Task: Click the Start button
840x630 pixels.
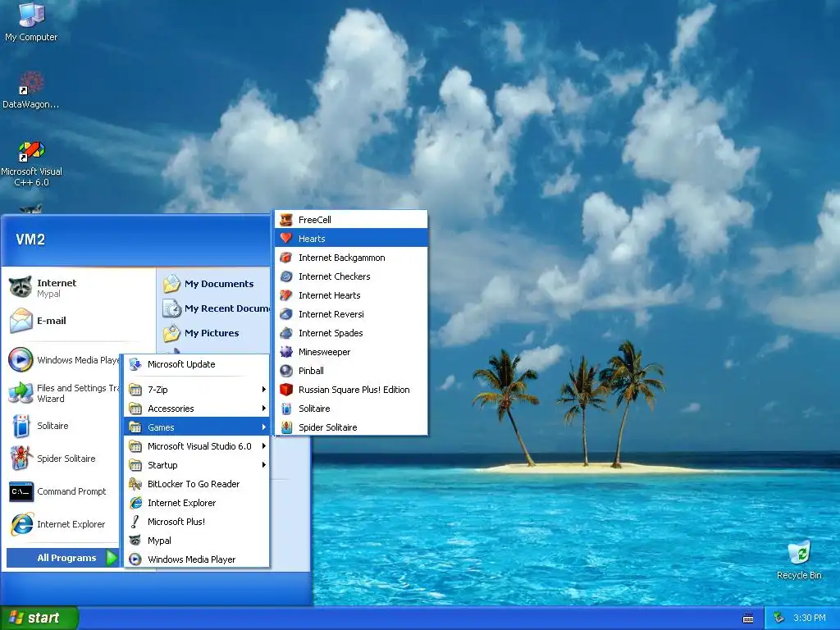Action: tap(39, 619)
